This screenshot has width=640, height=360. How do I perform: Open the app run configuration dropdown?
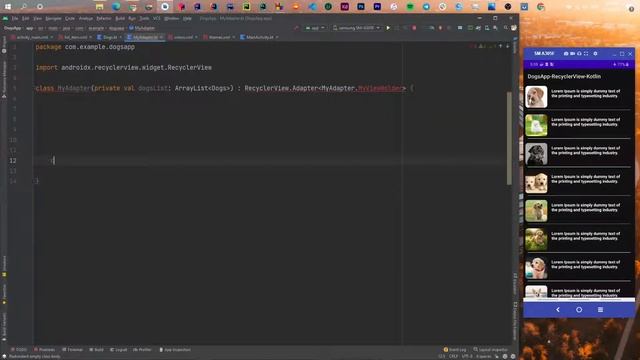pyautogui.click(x=315, y=28)
